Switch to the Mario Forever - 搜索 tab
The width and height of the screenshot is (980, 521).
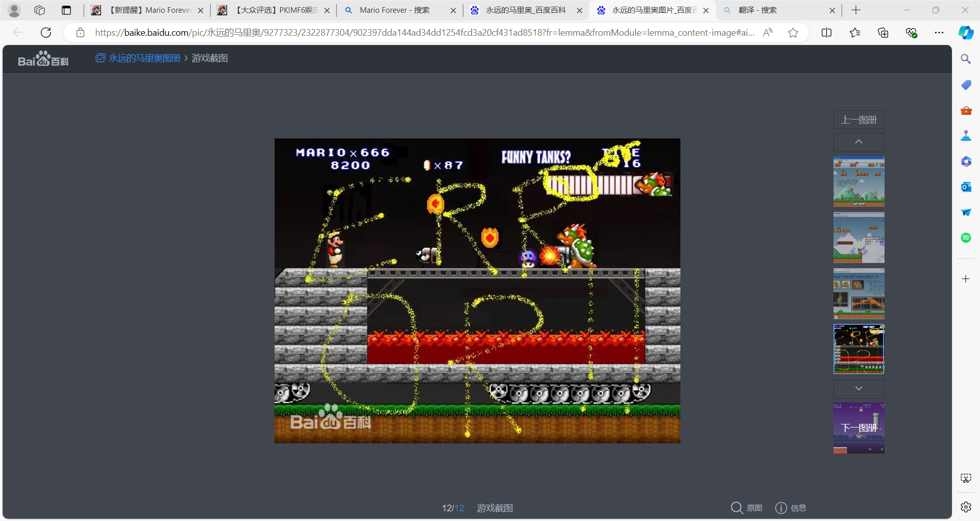coord(400,10)
